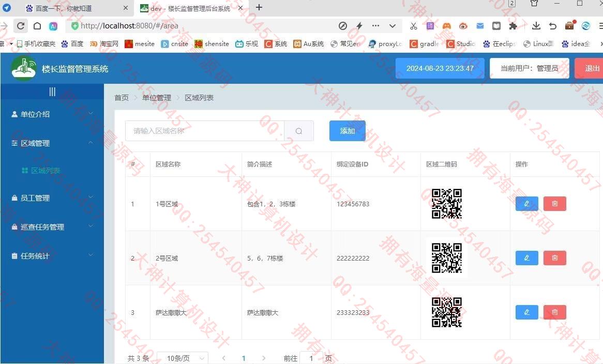The image size is (603, 364).
Task: Click the compass icon in address bar
Action: click(x=343, y=26)
